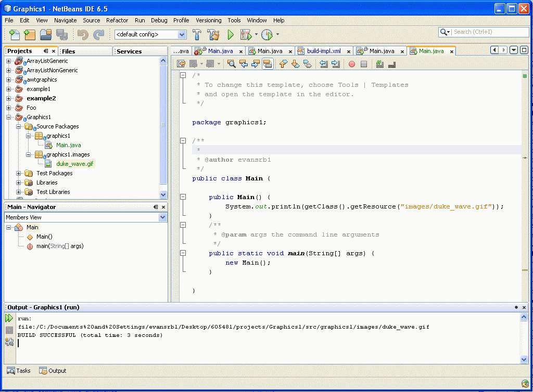This screenshot has height=392, width=533.
Task: Minimize the Projects panel
Action: [46, 51]
